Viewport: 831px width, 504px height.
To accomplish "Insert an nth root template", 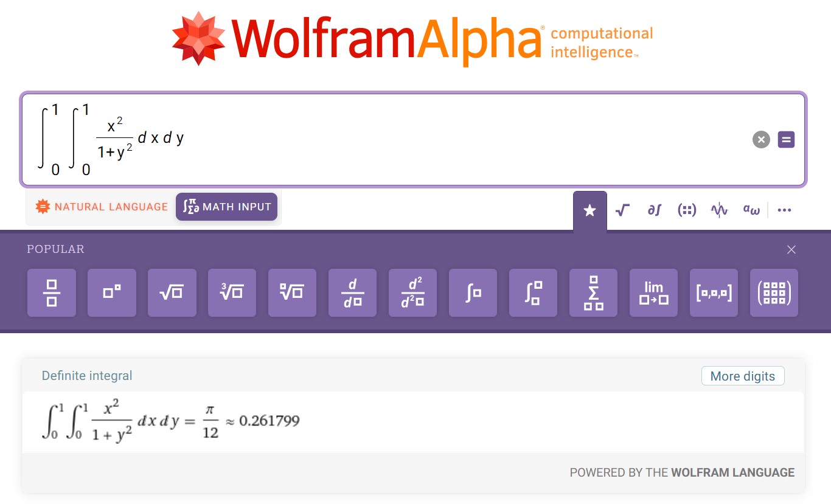I will (x=293, y=293).
